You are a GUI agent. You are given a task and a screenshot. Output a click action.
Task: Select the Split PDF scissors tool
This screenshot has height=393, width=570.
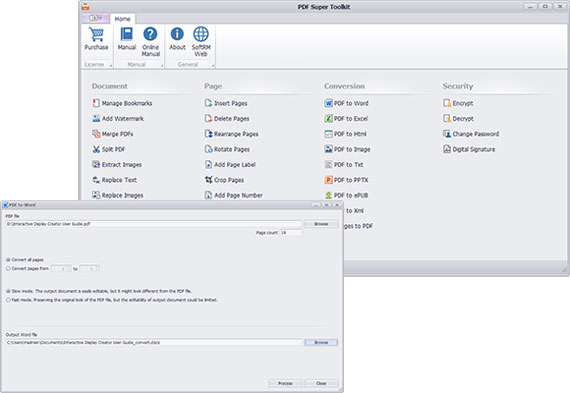tap(109, 149)
